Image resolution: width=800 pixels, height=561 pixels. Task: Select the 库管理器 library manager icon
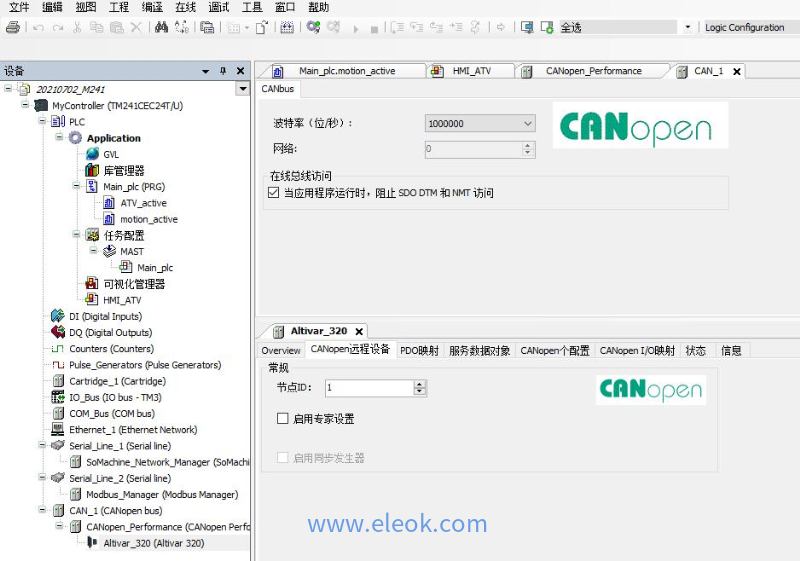click(x=92, y=170)
